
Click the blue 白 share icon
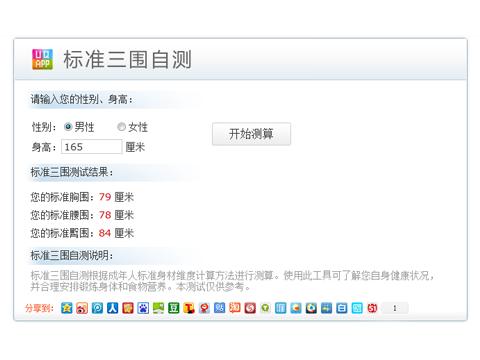pos(342,308)
